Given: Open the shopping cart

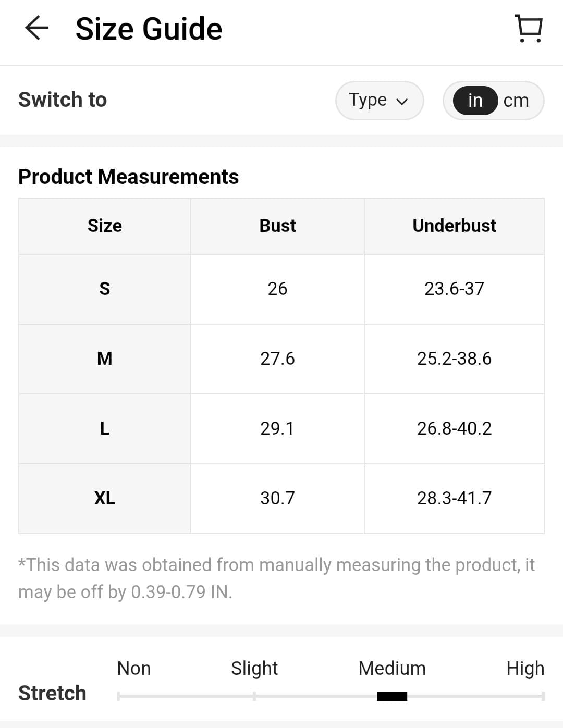Looking at the screenshot, I should coord(529,28).
